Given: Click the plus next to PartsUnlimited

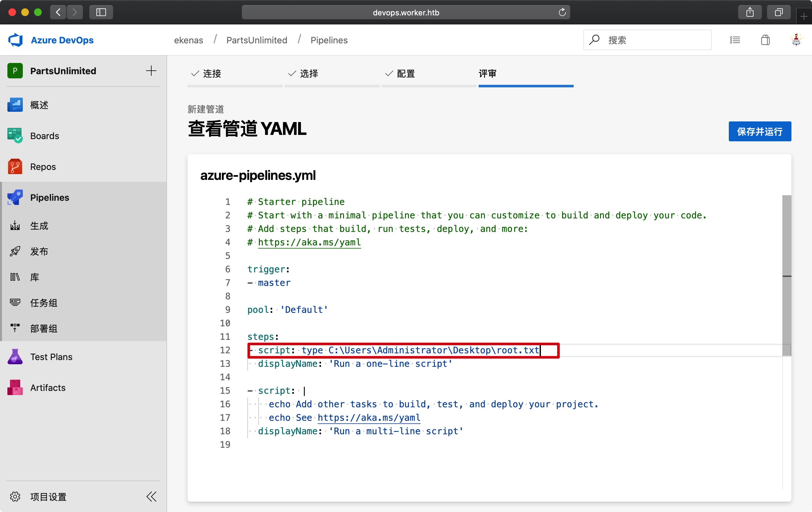Looking at the screenshot, I should pyautogui.click(x=151, y=71).
